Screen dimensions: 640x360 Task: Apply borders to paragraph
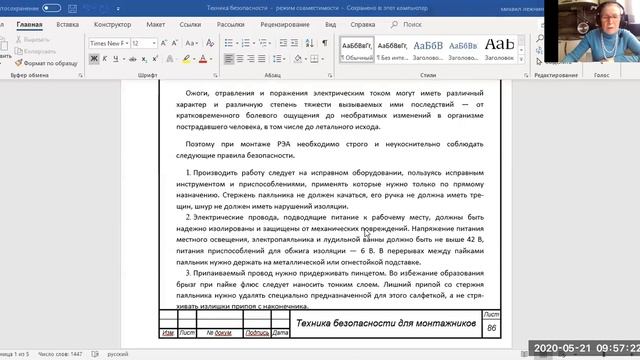314,59
